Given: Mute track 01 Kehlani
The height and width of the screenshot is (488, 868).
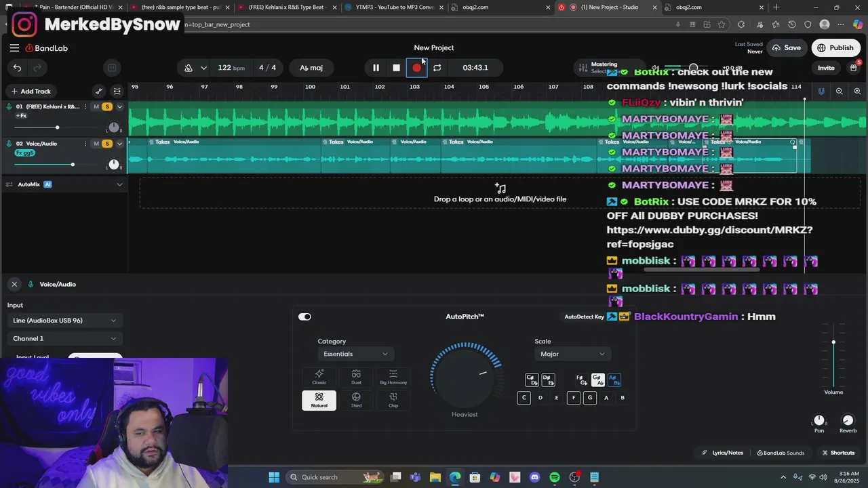Looking at the screenshot, I should point(96,106).
